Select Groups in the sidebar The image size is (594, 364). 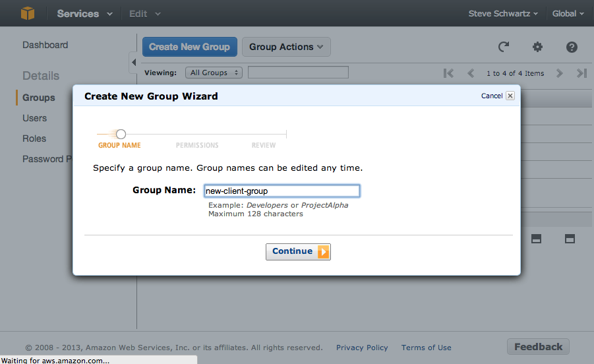pos(39,98)
